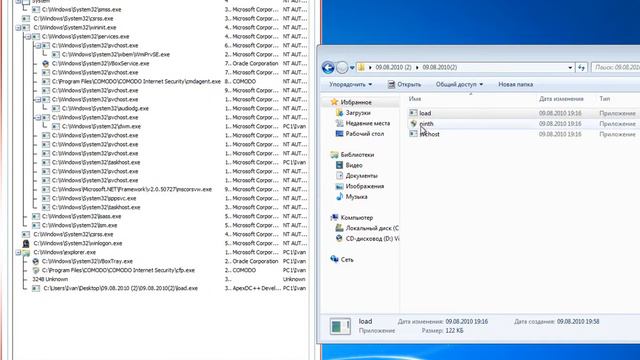Select the ninth file icon in Explorer list

click(413, 123)
